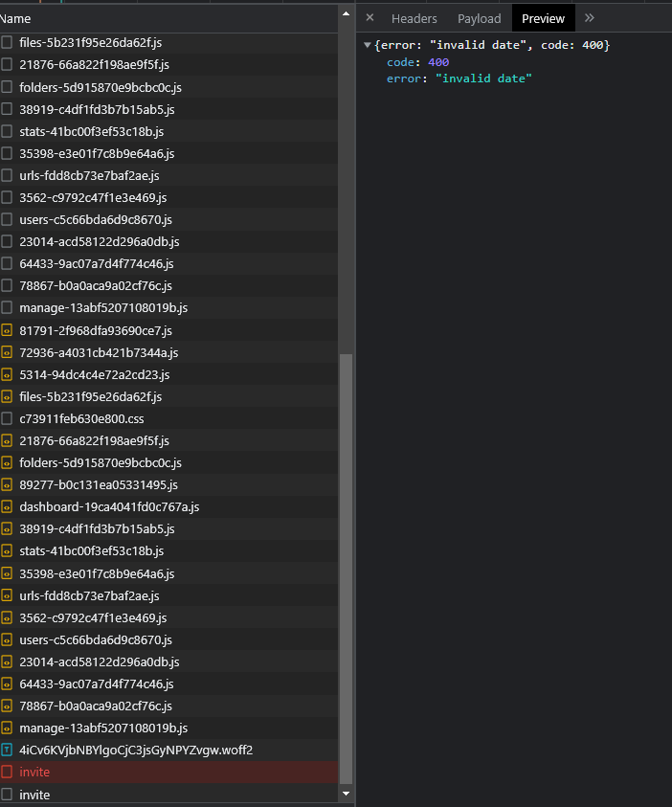Click the script icon beside 72936-a4031cb421b7344a.js

coord(10,352)
